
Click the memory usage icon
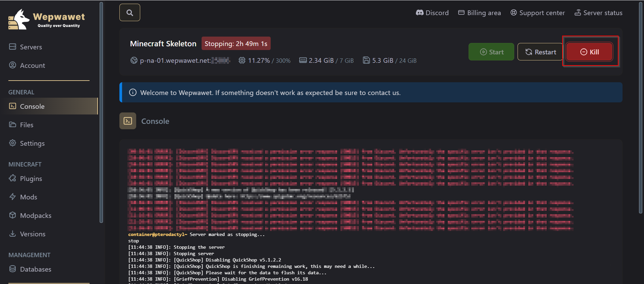pyautogui.click(x=303, y=60)
